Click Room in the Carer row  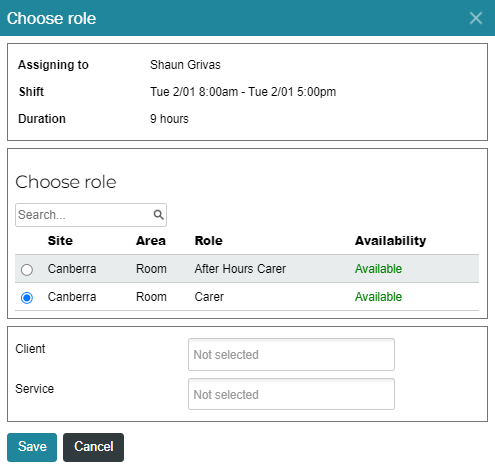point(151,297)
